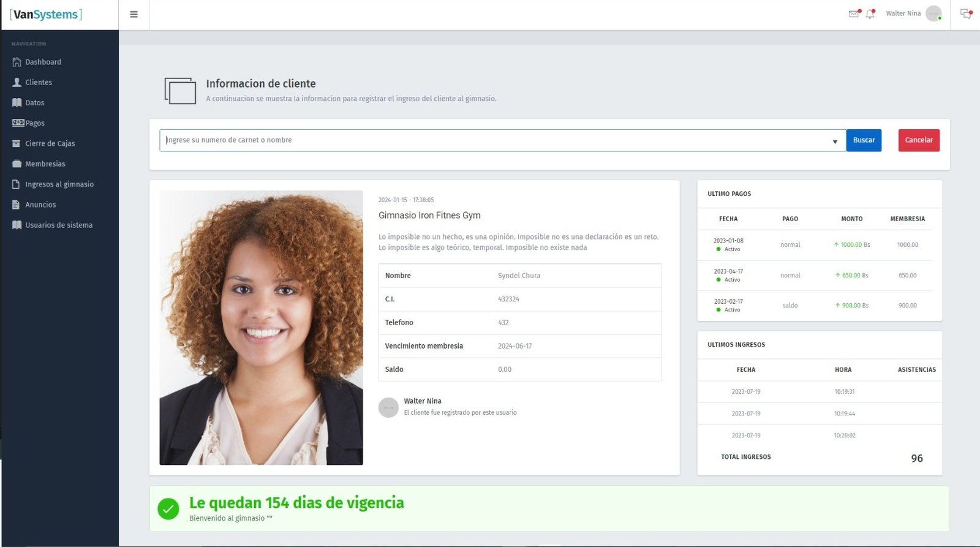Click the hamburger menu toggle icon

coord(134,15)
